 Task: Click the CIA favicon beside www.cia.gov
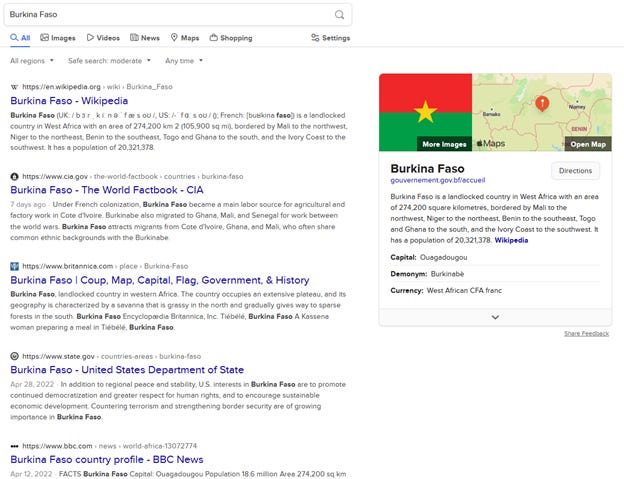(14, 176)
